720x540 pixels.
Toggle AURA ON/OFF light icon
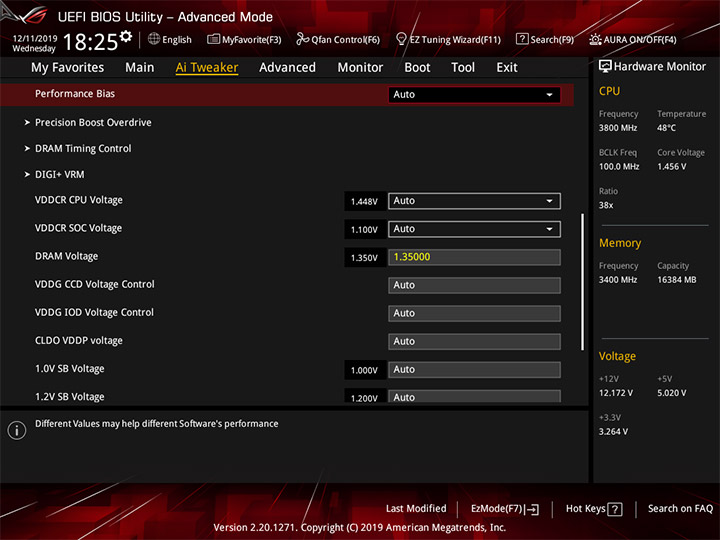[595, 39]
